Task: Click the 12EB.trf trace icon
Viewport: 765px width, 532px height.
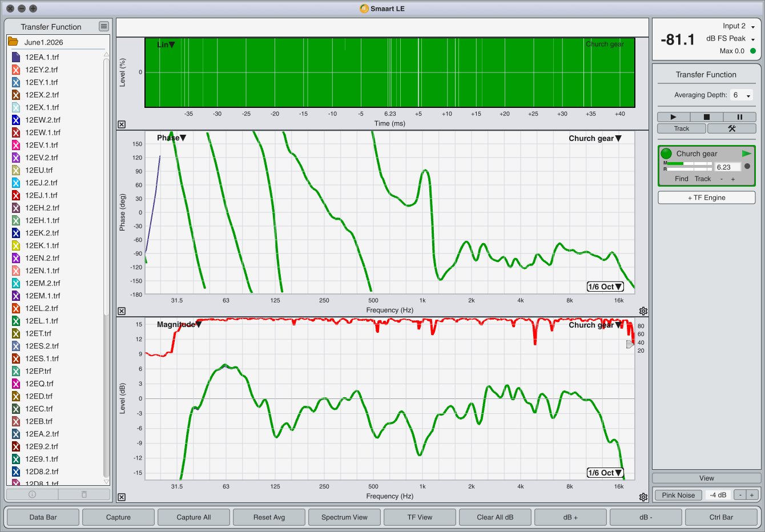Action: pyautogui.click(x=16, y=421)
